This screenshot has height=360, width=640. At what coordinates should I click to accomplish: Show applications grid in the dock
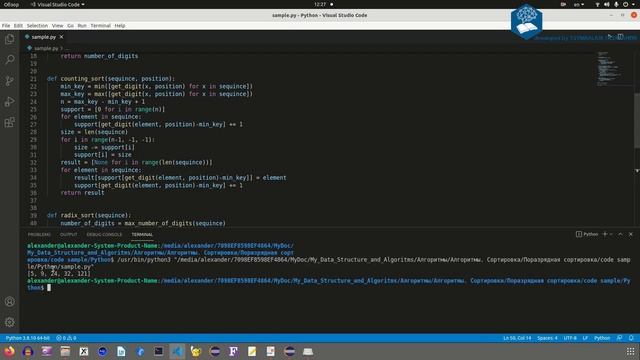(631, 351)
